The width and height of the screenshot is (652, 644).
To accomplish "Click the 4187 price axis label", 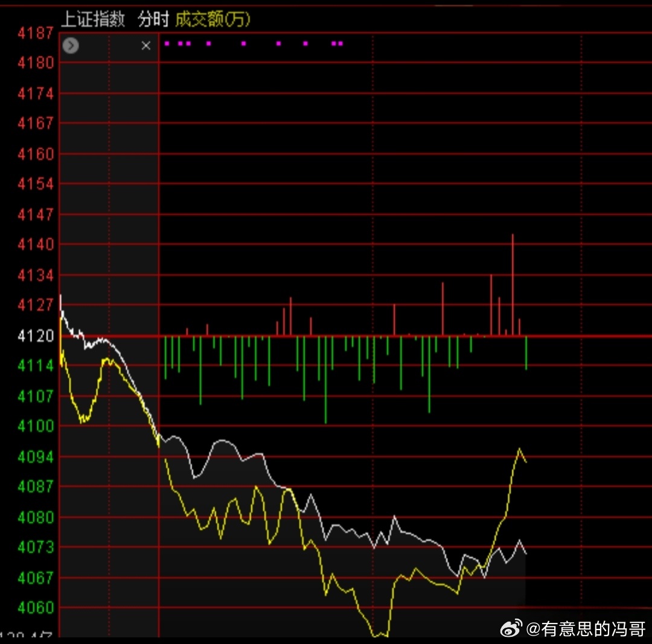I will (x=36, y=33).
